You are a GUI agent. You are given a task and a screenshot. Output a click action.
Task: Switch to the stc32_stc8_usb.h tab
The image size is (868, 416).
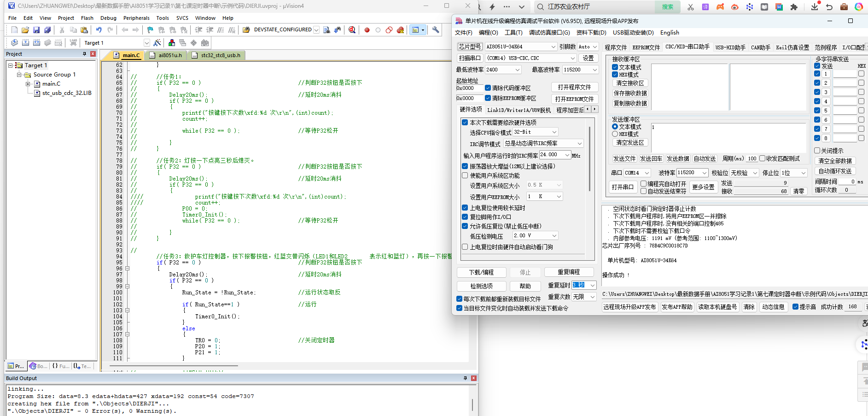(x=220, y=55)
